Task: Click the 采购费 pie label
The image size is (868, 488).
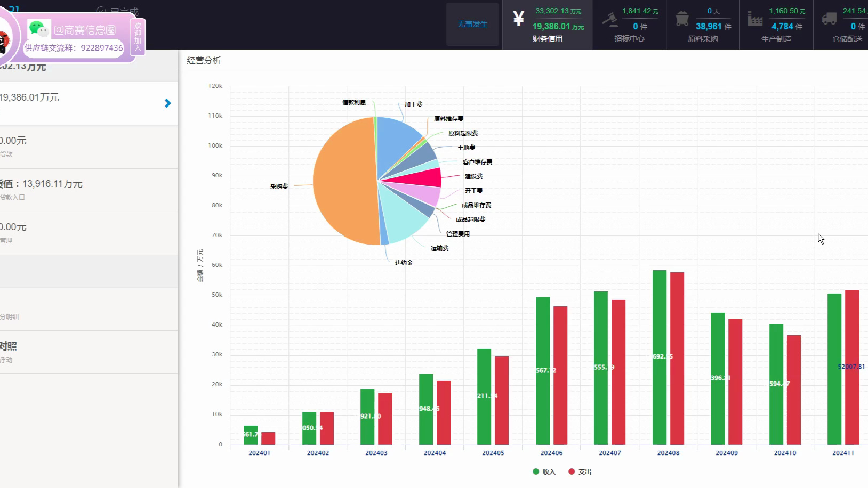Action: [x=279, y=186]
